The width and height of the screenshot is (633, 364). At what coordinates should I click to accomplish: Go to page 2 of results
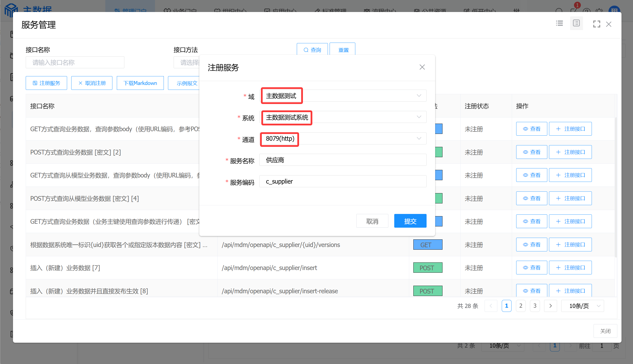[x=520, y=306]
